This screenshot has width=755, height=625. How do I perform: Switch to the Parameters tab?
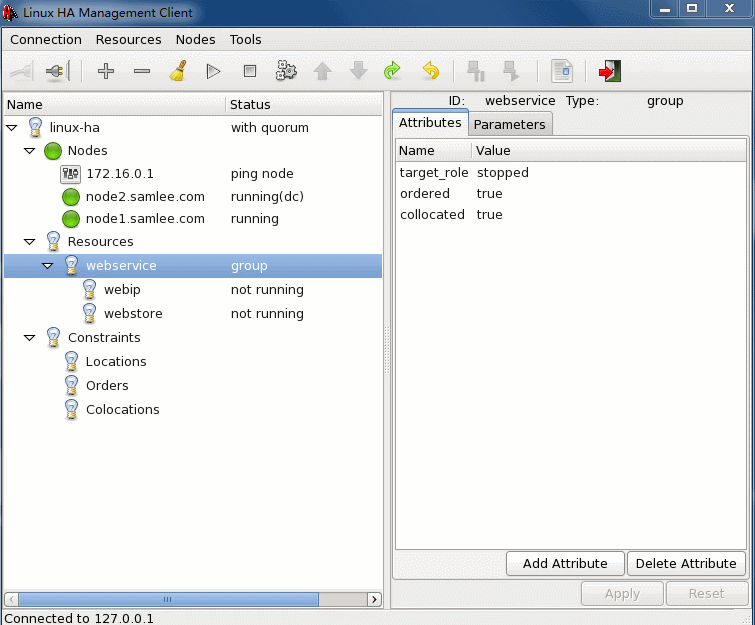pos(509,124)
